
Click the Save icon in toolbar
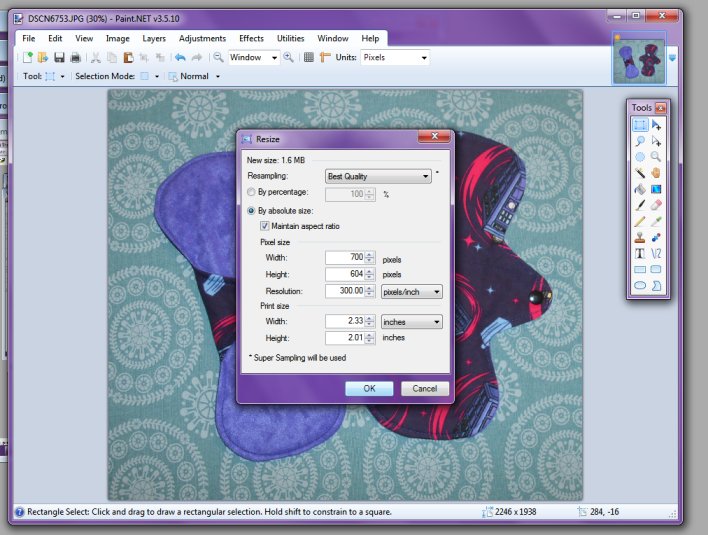[x=60, y=58]
